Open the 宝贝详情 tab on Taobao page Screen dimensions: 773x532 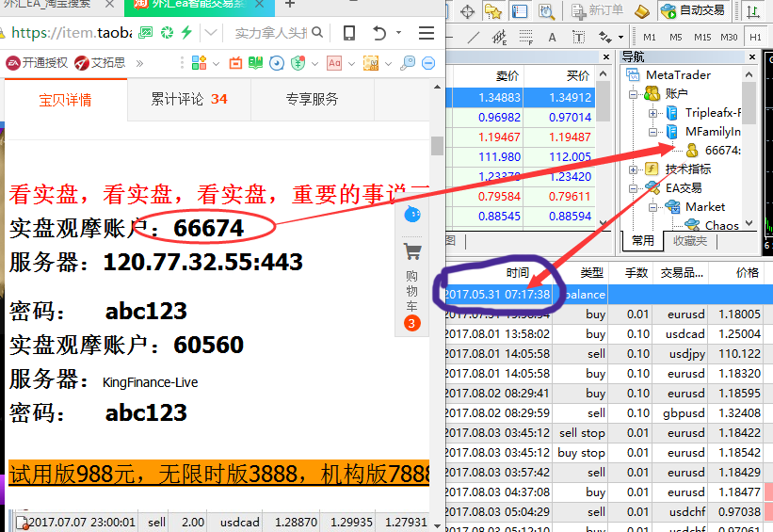click(x=66, y=100)
